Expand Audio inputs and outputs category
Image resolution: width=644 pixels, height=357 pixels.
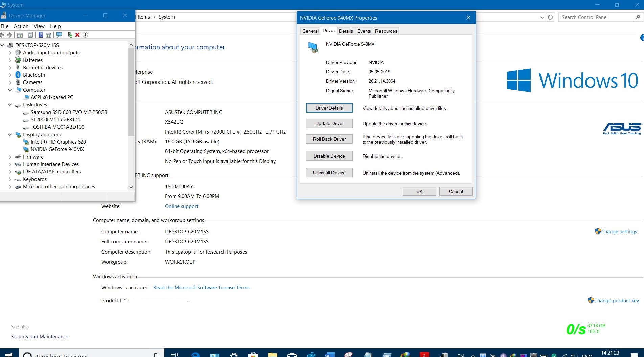click(10, 53)
